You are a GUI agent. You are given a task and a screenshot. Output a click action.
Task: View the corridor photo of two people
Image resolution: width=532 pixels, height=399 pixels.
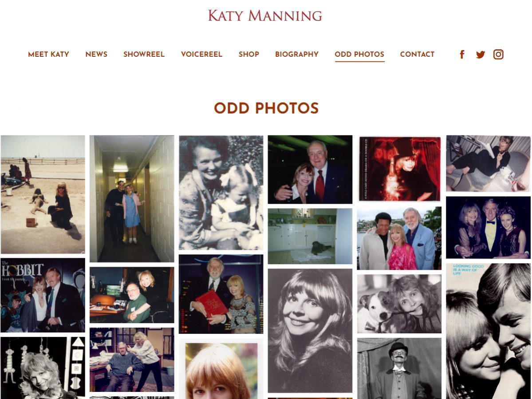click(132, 199)
